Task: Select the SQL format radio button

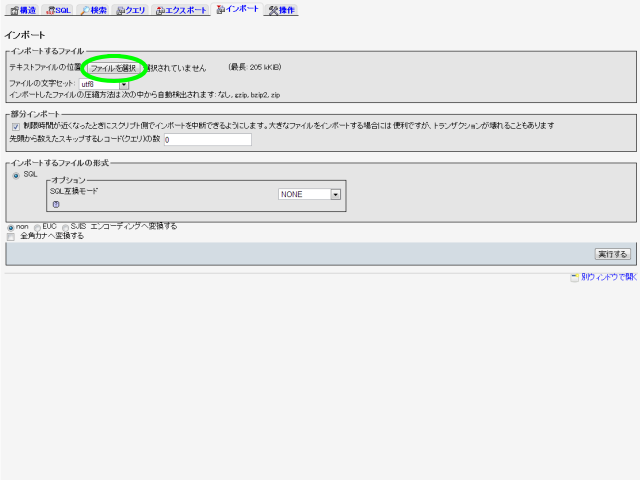Action: coord(16,176)
